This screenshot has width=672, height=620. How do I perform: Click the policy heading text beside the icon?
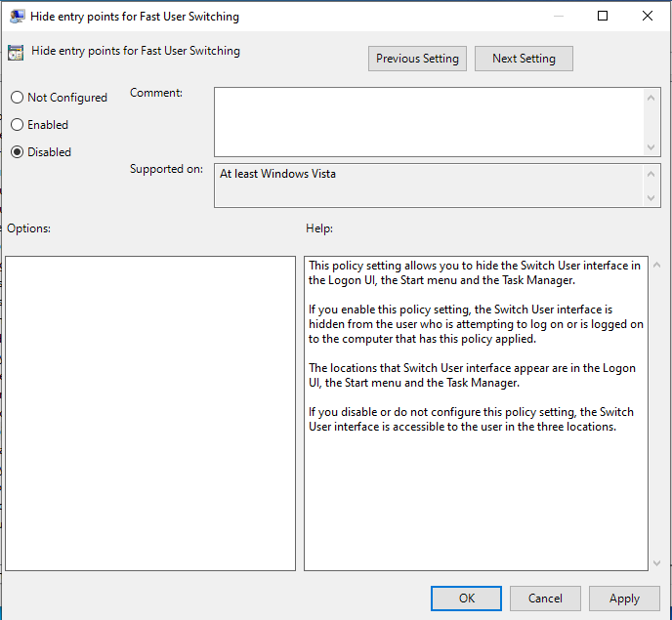[x=136, y=51]
